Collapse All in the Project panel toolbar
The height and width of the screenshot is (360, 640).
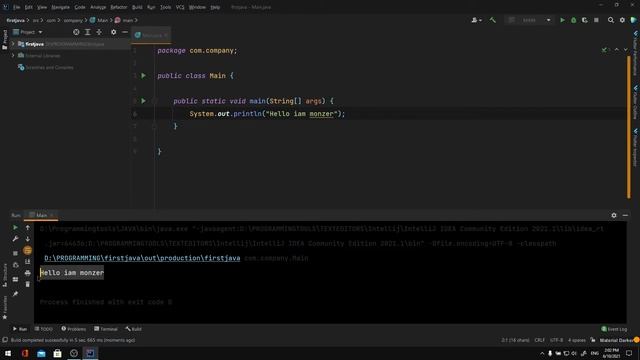tap(99, 32)
